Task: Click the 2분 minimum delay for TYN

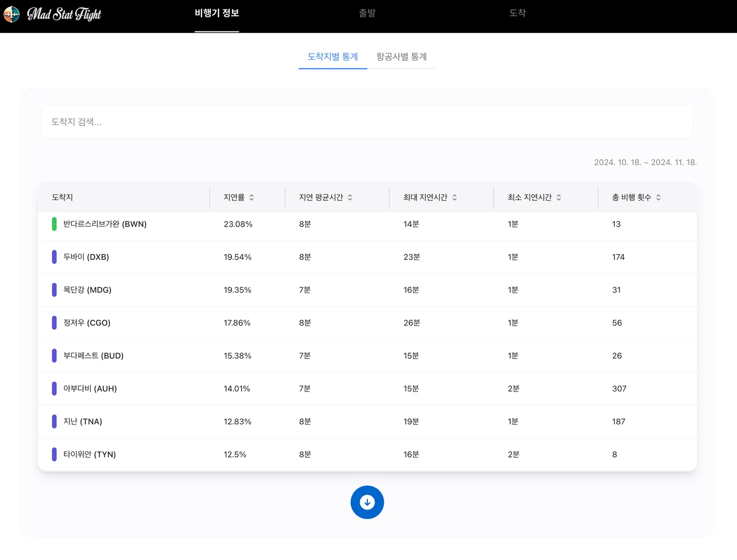Action: tap(513, 454)
